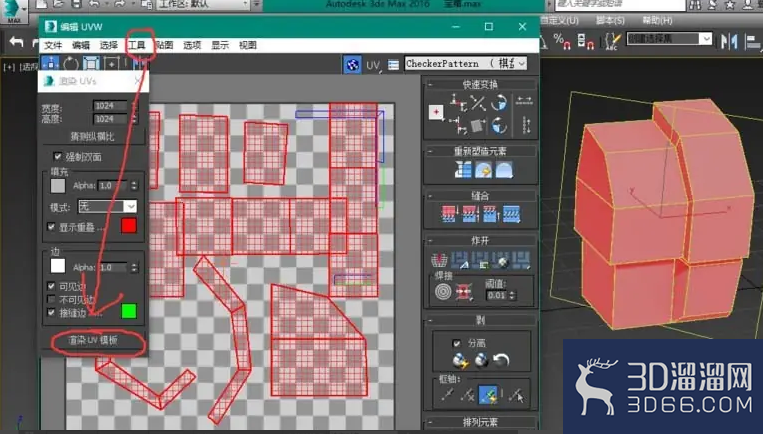Open the 编辑 menu in Edit UVW

click(x=81, y=45)
